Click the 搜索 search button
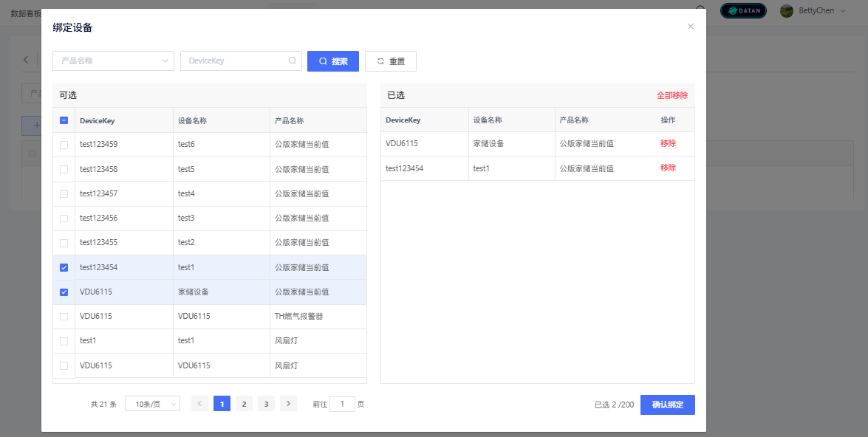 tap(333, 61)
